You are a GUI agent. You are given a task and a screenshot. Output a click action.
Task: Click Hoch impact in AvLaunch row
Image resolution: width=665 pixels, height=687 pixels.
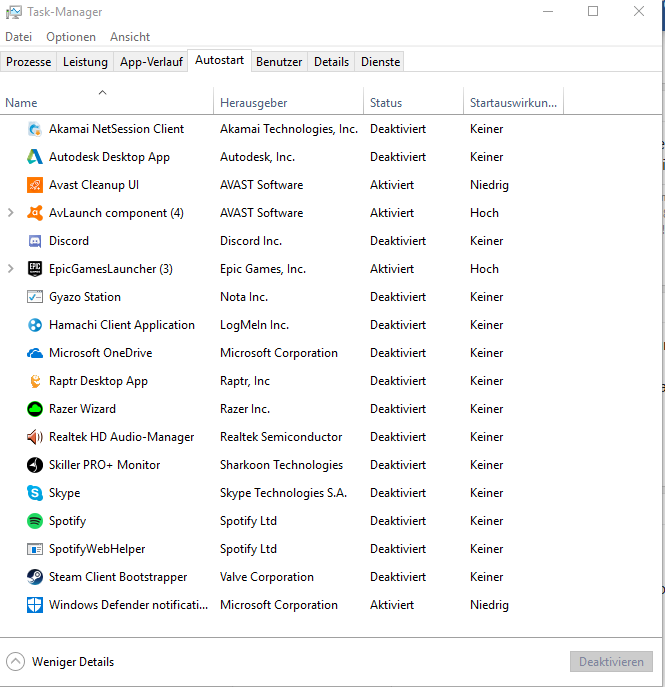[484, 213]
